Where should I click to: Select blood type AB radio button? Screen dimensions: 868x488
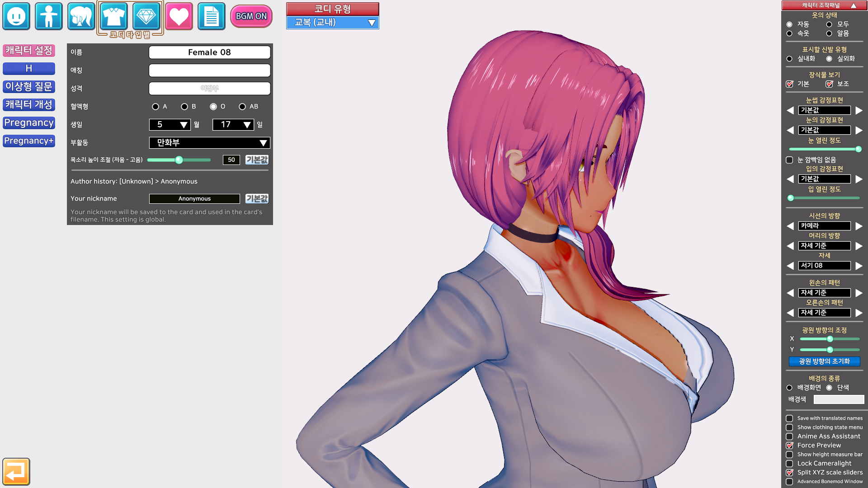coord(242,107)
